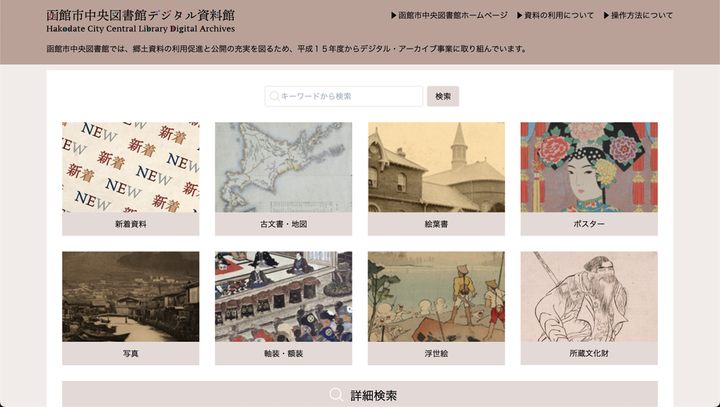Open 函館市中央図書館ホームページ link

click(449, 15)
